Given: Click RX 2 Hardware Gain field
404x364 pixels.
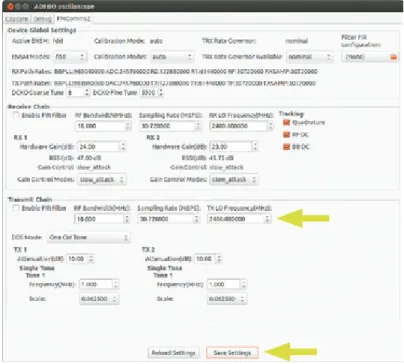Looking at the screenshot, I should coord(234,147).
